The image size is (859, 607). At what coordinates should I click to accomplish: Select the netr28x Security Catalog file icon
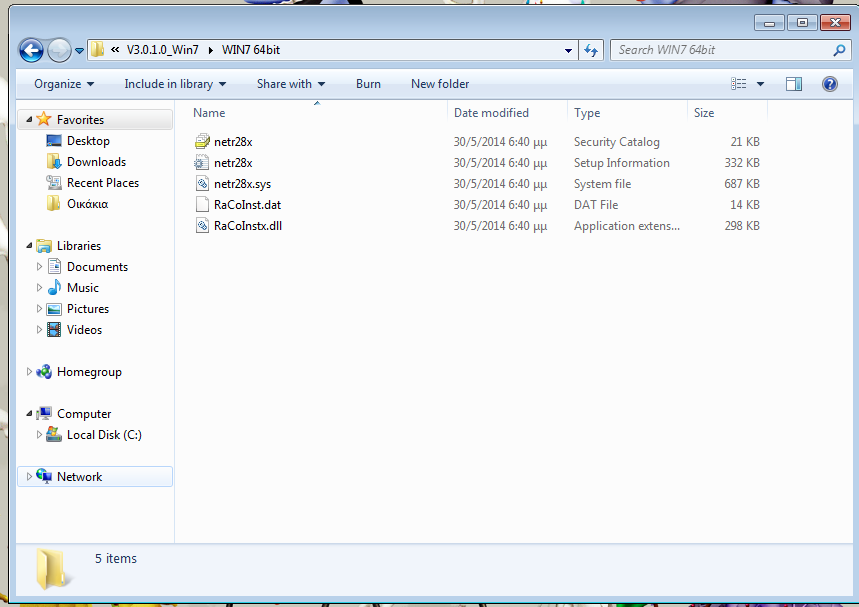[202, 141]
